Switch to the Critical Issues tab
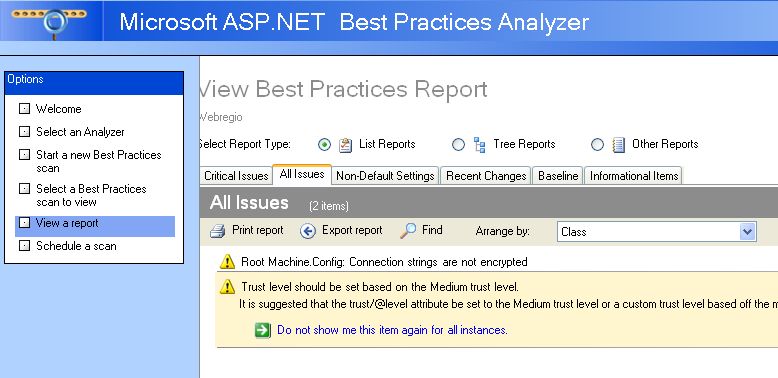The width and height of the screenshot is (778, 378). point(236,176)
